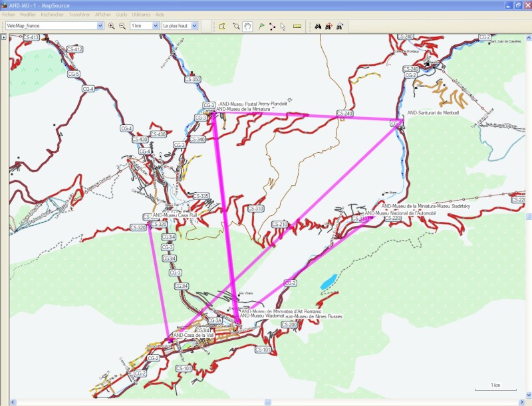Screen dimensions: 532x406
Task: Open the Aide menu
Action: point(160,15)
